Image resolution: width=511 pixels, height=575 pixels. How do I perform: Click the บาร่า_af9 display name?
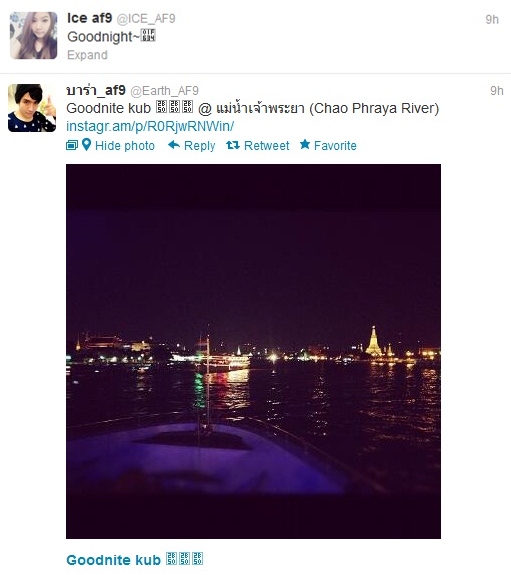click(96, 90)
